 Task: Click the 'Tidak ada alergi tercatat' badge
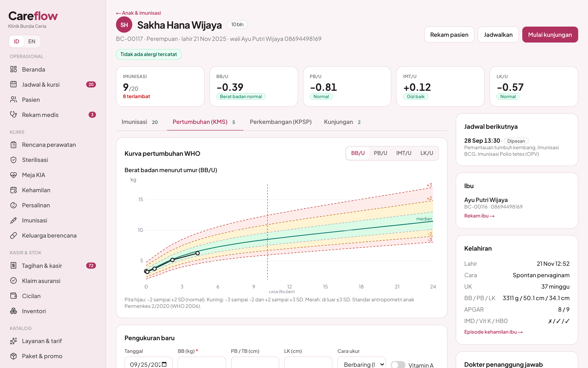click(x=149, y=54)
